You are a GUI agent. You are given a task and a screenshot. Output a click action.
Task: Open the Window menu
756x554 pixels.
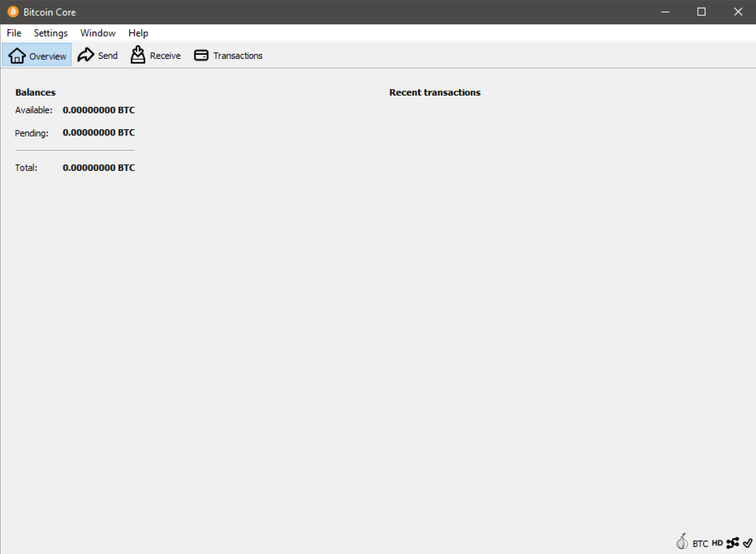tap(98, 33)
